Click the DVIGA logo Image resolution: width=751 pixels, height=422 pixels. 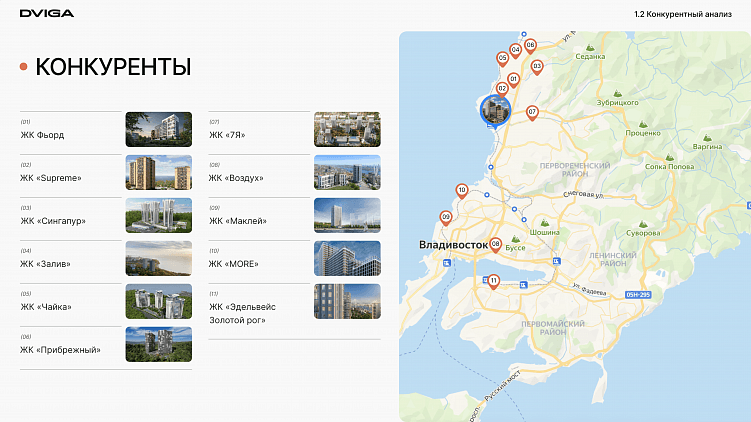pos(47,13)
